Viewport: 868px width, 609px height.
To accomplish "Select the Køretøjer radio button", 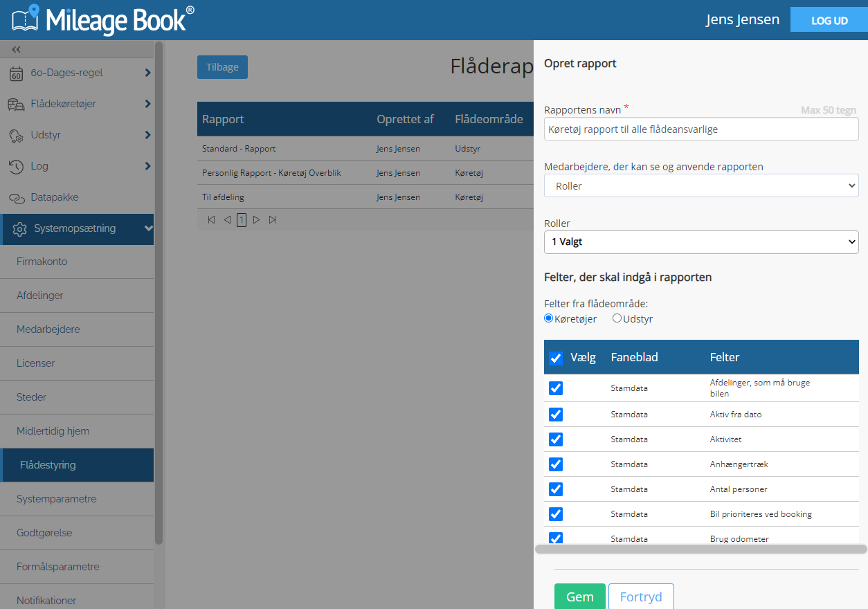I will tap(549, 318).
